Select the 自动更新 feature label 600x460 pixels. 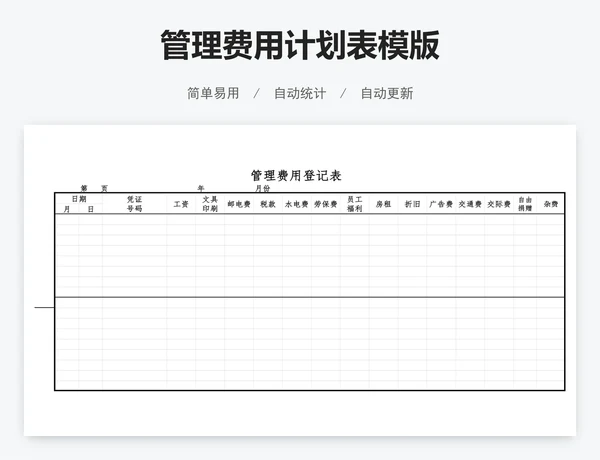(x=386, y=93)
